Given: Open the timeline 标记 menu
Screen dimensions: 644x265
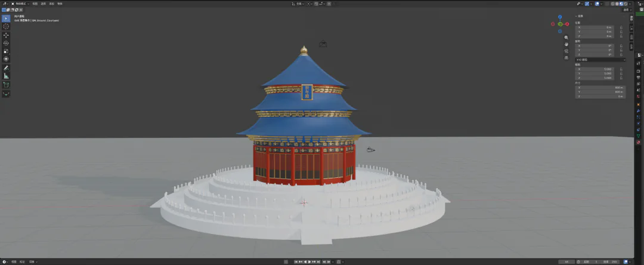Looking at the screenshot, I should tap(22, 261).
